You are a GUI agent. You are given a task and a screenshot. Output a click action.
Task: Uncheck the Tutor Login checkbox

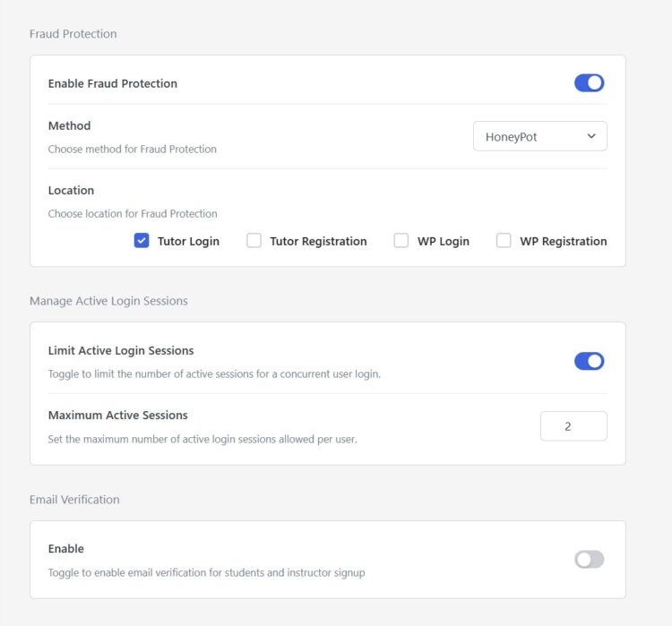(x=142, y=241)
